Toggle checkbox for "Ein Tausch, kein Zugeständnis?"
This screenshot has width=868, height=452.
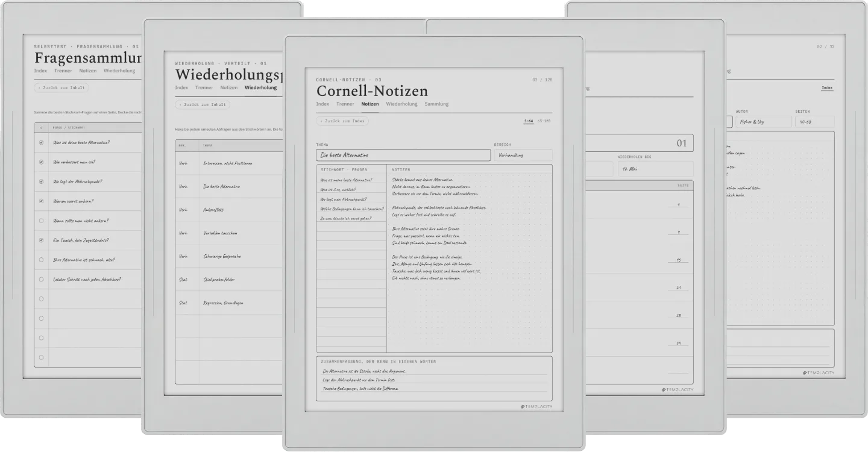pos(41,240)
